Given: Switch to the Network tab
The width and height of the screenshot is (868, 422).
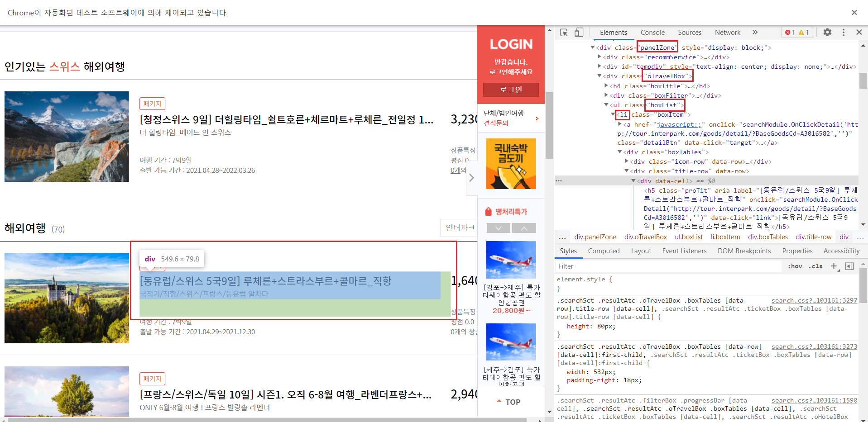Looking at the screenshot, I should tap(728, 33).
